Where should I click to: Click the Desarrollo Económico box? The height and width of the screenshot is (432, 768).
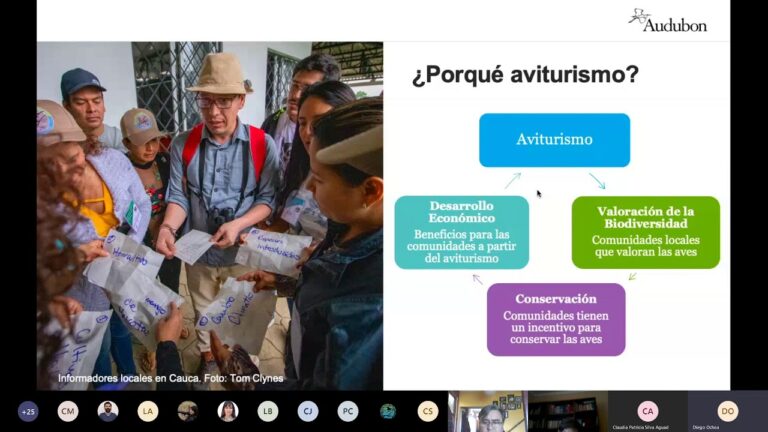[x=461, y=232]
